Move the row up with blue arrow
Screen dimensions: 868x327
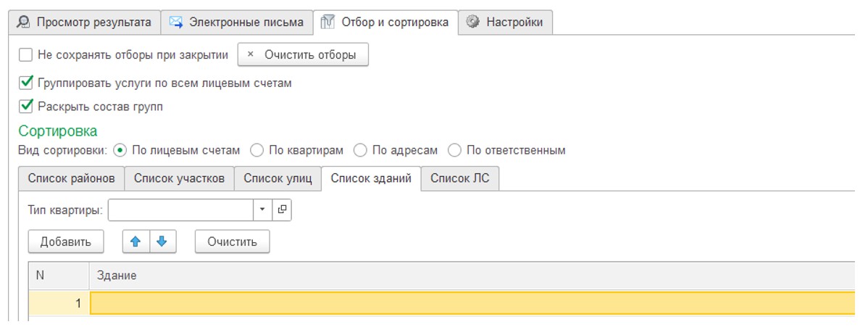pyautogui.click(x=135, y=241)
